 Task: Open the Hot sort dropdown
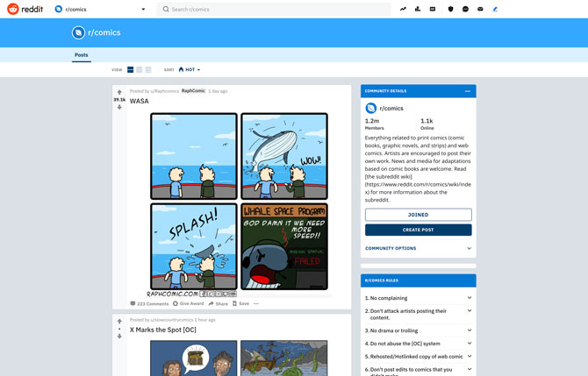[x=190, y=69]
